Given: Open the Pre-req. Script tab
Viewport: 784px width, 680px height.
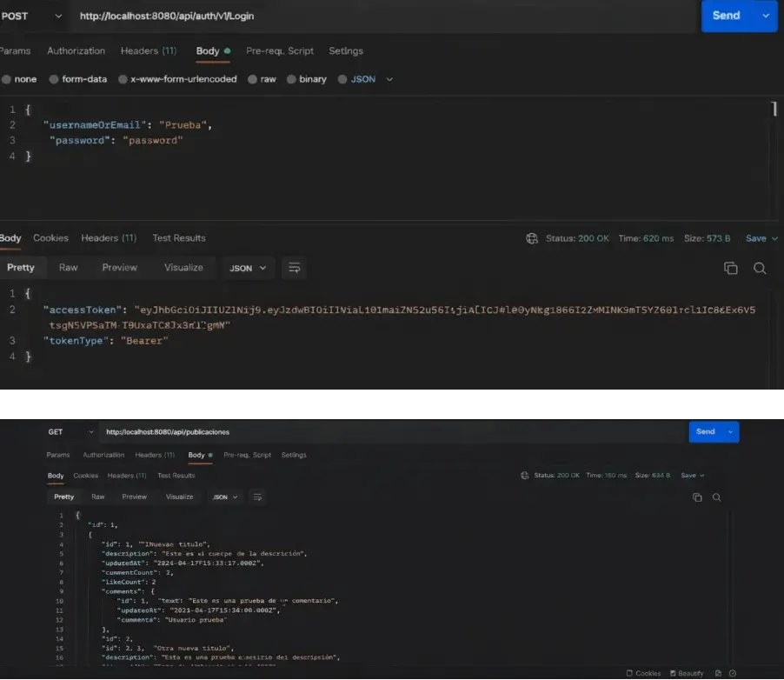Looking at the screenshot, I should [282, 50].
